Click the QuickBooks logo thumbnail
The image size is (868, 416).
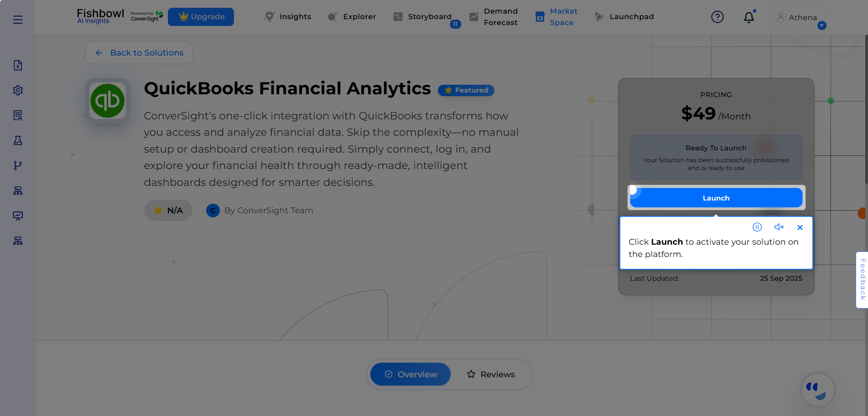pos(108,101)
